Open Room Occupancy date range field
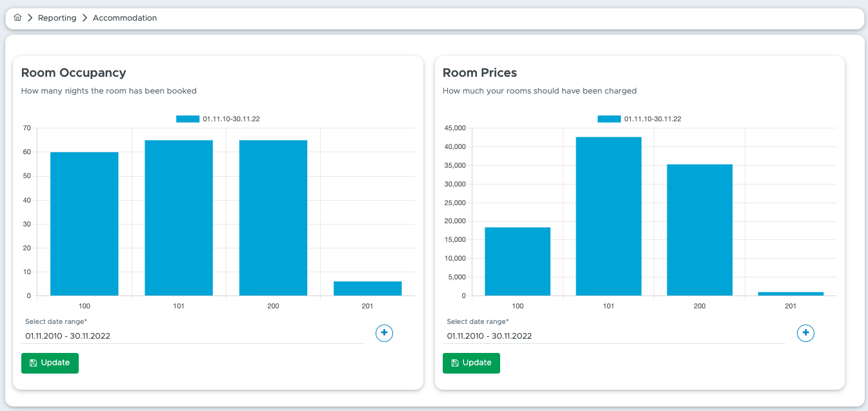Screen dimensions: 868x411 tap(193, 336)
